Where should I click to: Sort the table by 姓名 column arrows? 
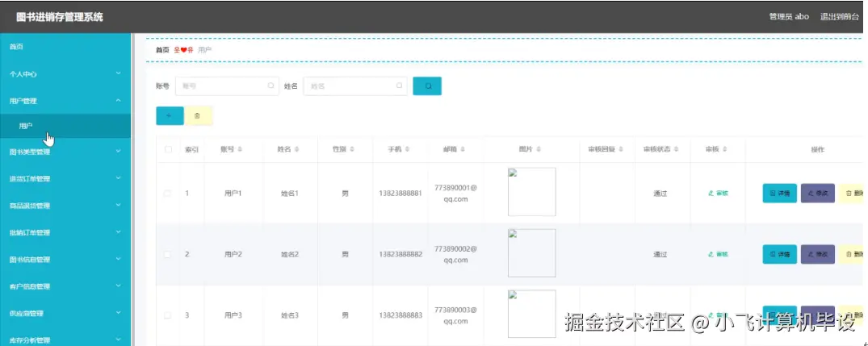(296, 150)
